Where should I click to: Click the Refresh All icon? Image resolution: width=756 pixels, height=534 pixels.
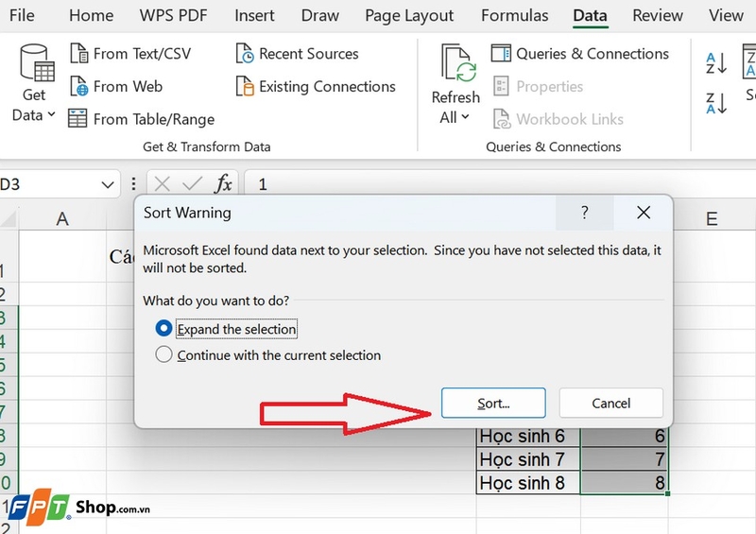click(458, 62)
